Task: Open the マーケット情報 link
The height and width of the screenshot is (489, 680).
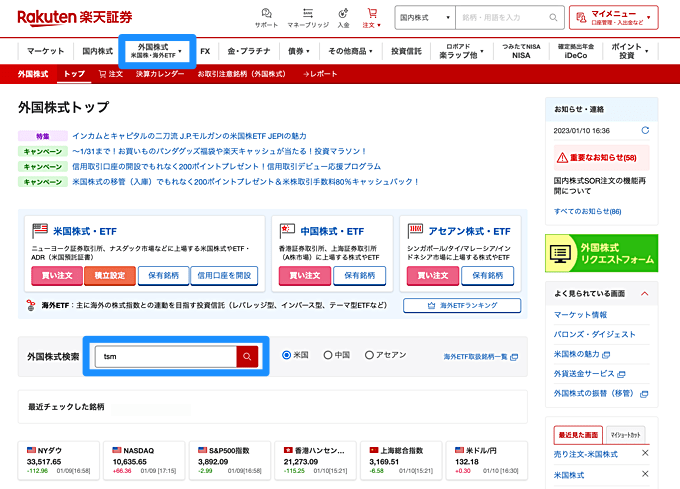Action: point(580,315)
